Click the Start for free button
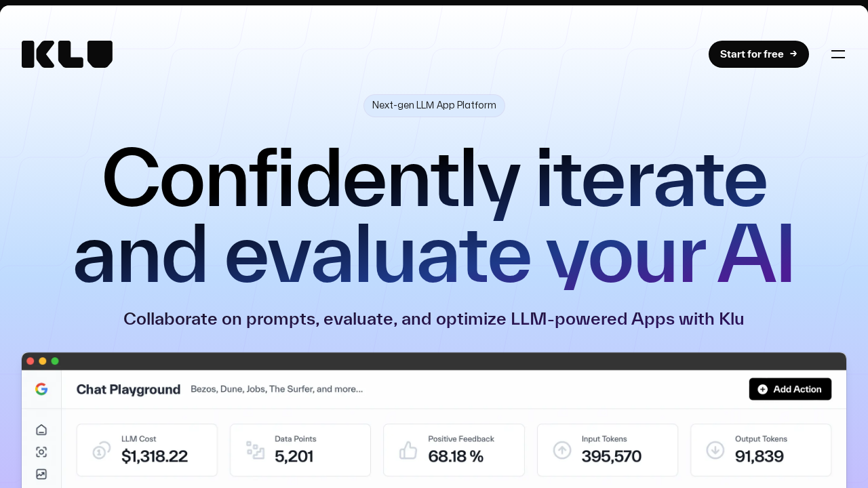Viewport: 868px width, 488px height. [x=758, y=54]
